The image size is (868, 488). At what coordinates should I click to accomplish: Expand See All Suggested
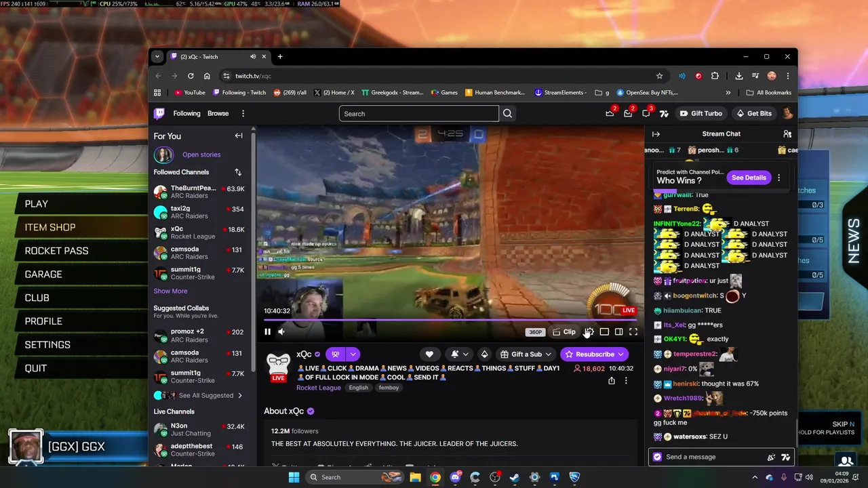click(199, 395)
